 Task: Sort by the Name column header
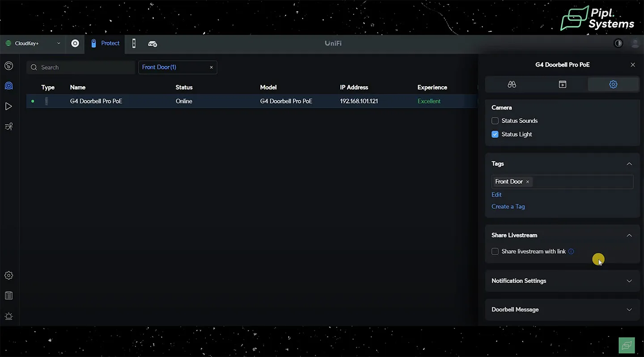(x=78, y=88)
